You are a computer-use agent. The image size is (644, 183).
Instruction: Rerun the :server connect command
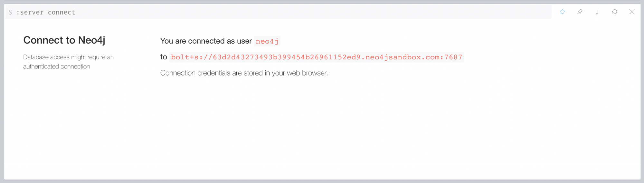[x=614, y=12]
